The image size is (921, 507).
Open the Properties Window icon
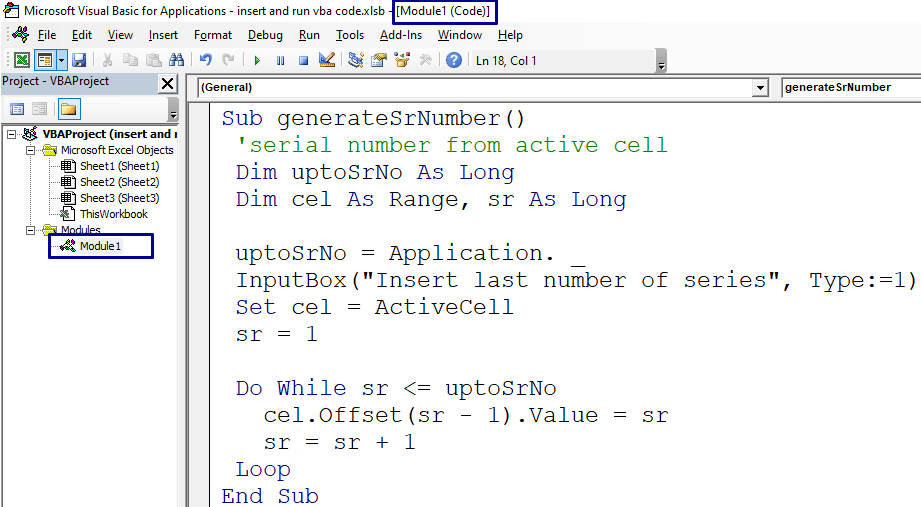tap(379, 60)
